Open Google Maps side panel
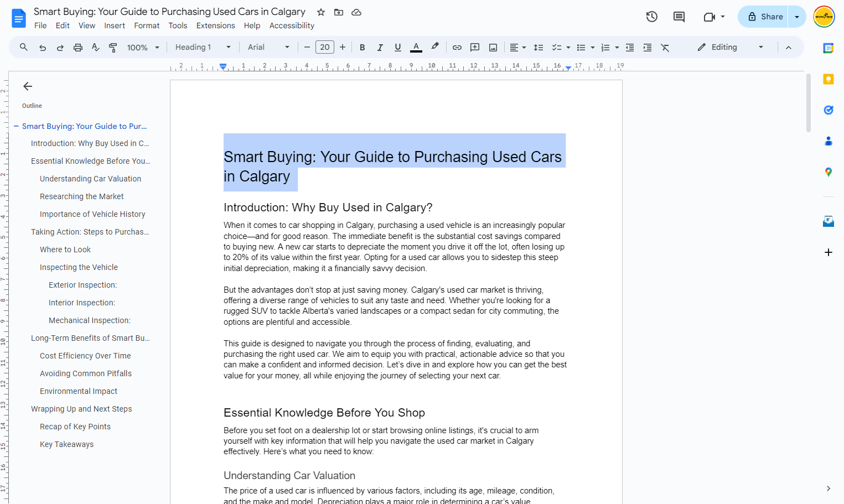 click(x=829, y=172)
